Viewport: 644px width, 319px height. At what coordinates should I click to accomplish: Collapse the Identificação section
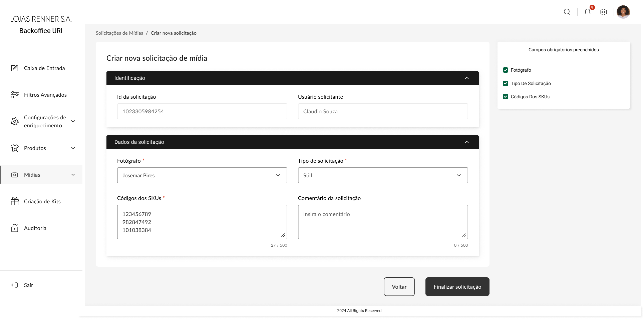coord(466,78)
